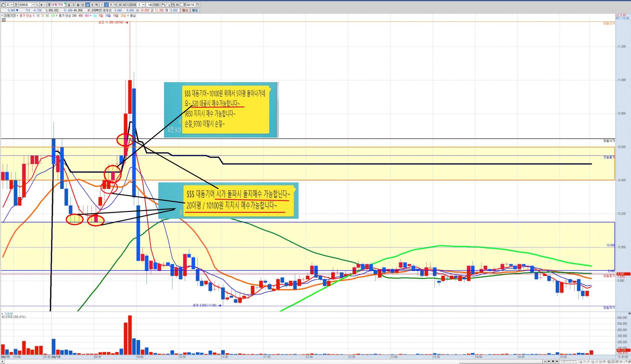Click the 대동기어 stock name box
Image resolution: width=631 pixels, height=364 pixels.
59,5
